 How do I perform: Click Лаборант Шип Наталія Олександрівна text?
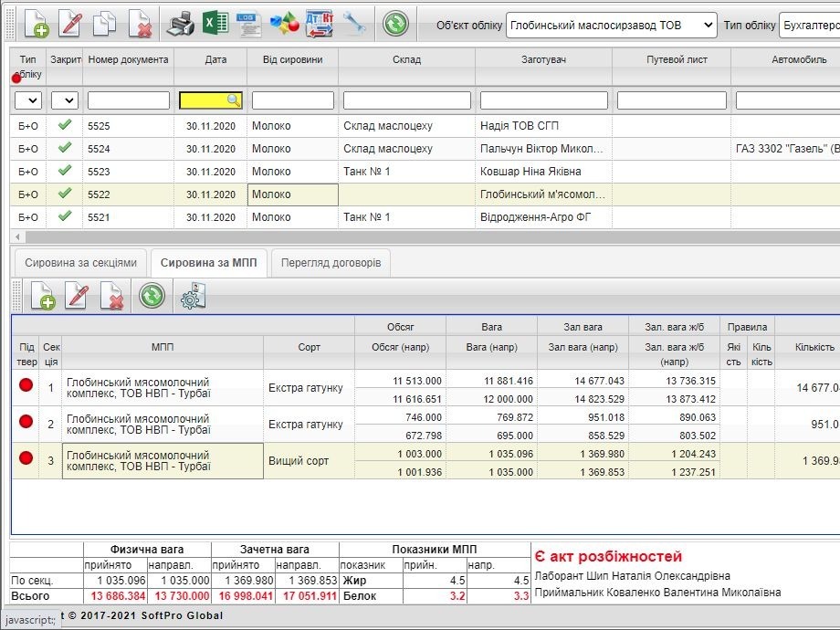632,576
